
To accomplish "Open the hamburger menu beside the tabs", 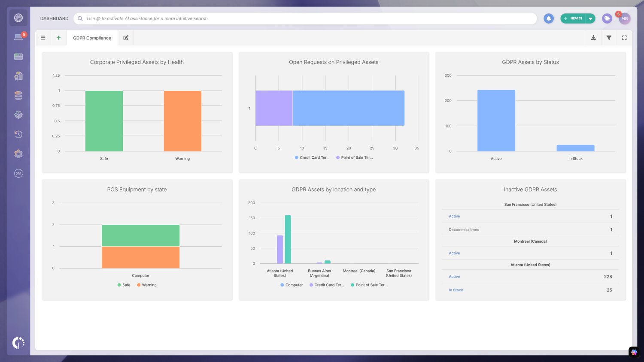I will pos(43,37).
